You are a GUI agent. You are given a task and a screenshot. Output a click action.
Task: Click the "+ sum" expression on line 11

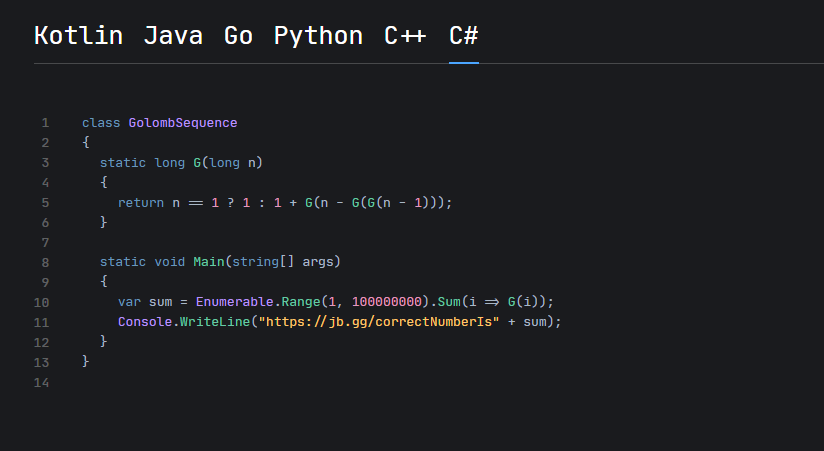tap(527, 322)
